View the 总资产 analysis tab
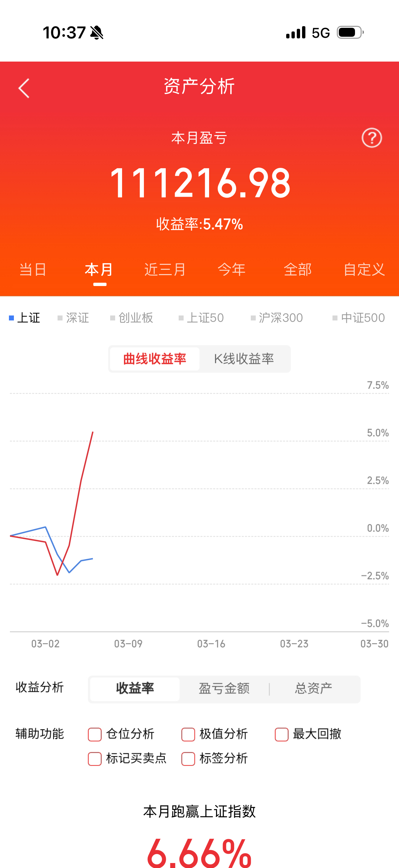Viewport: 399px width, 868px height. [x=314, y=689]
